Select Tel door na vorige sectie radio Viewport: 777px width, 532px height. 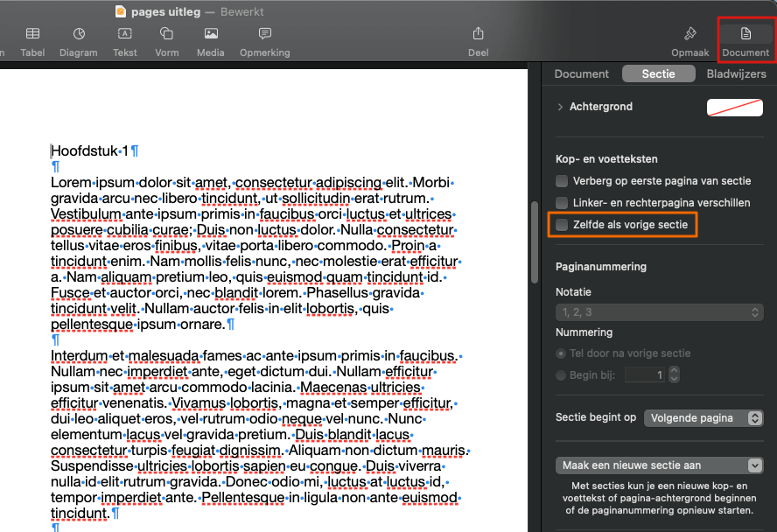tap(561, 353)
